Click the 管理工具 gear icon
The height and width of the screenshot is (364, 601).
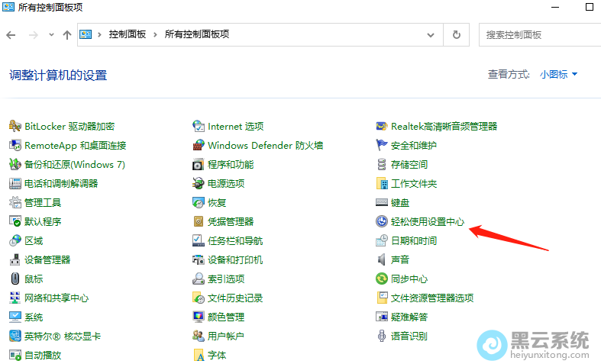15,202
